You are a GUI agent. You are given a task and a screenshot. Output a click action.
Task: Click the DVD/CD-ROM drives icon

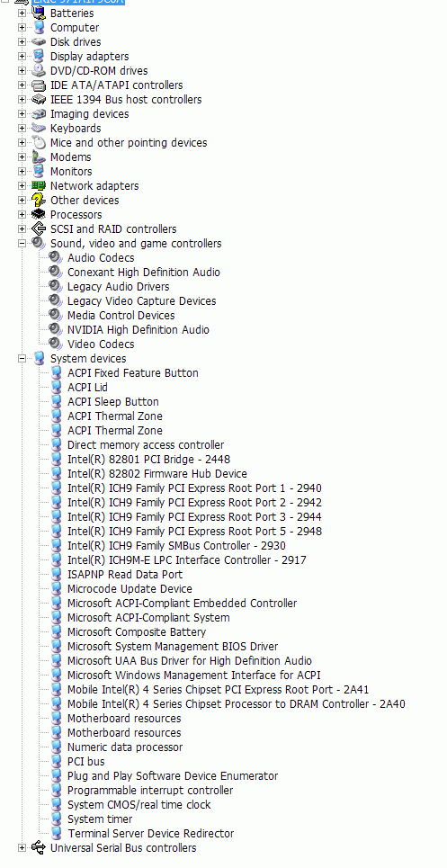point(38,70)
